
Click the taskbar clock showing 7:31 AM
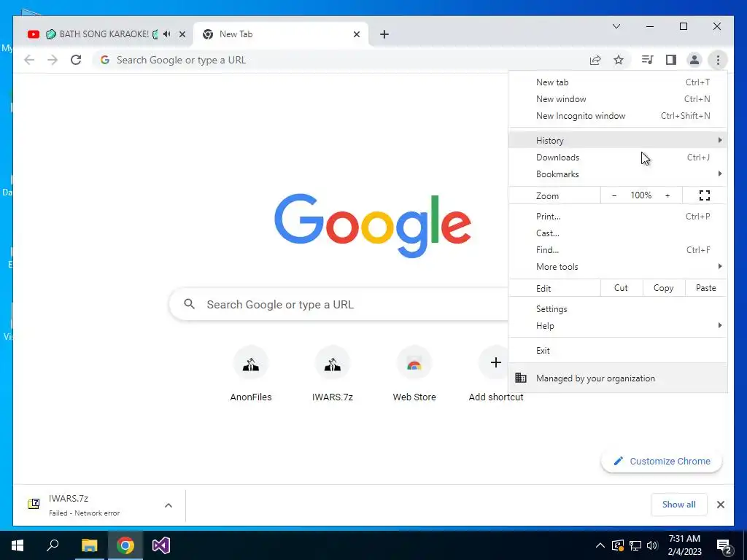coord(684,545)
